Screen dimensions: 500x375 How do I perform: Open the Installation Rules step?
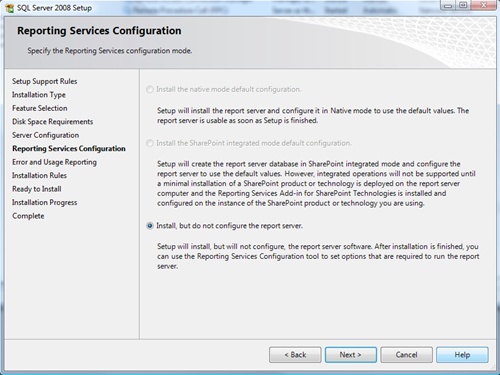pyautogui.click(x=39, y=175)
